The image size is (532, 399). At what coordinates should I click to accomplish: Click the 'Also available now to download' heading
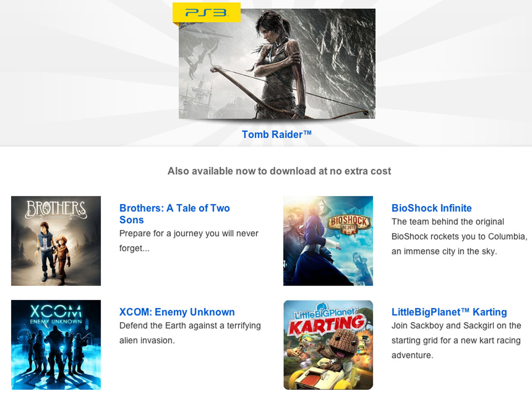click(279, 171)
